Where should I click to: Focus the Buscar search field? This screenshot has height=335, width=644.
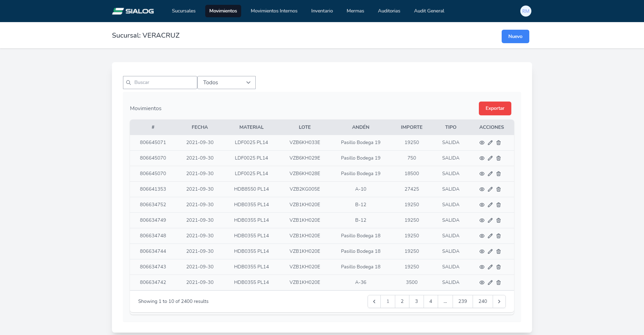click(160, 83)
